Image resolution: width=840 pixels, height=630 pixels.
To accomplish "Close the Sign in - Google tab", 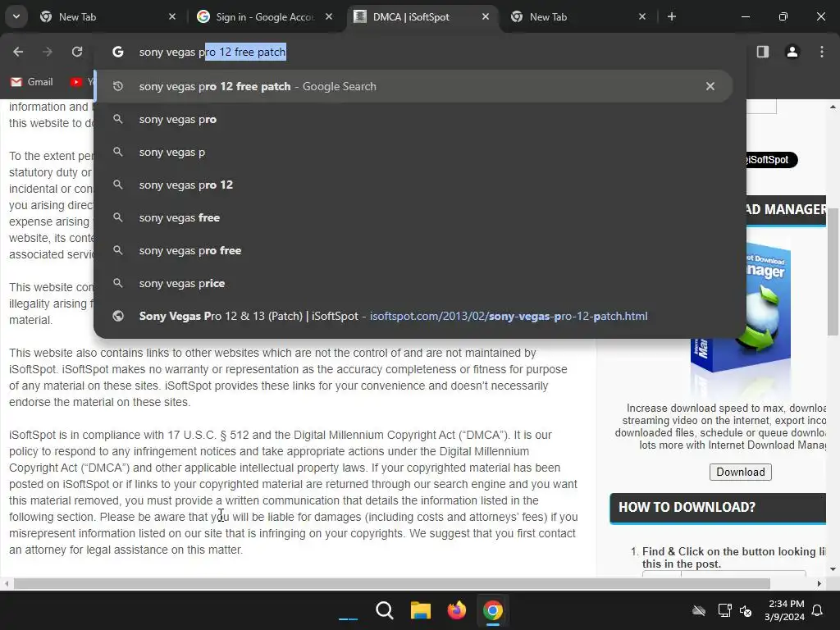I will coord(329,16).
